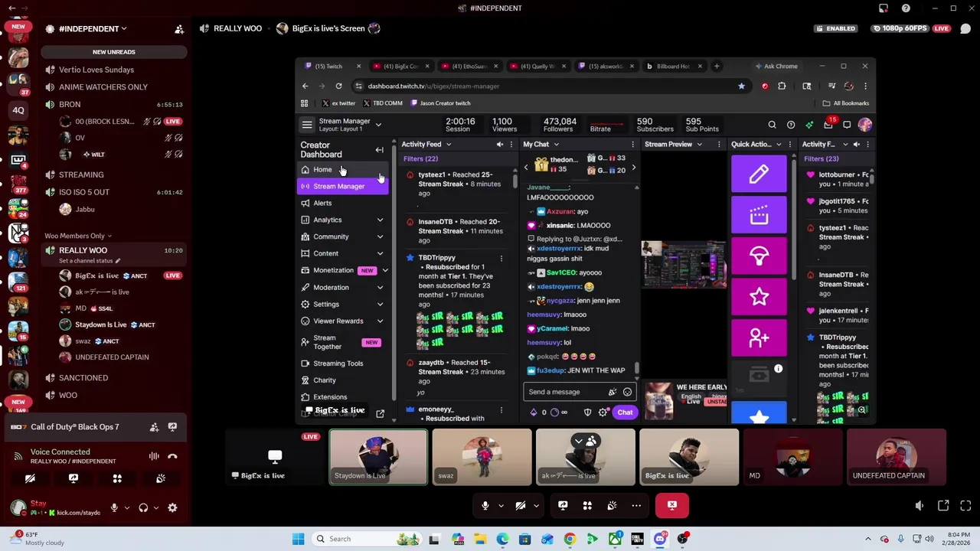
Task: Switch to BigEx YouTube tab in shared Chrome
Action: pos(400,66)
